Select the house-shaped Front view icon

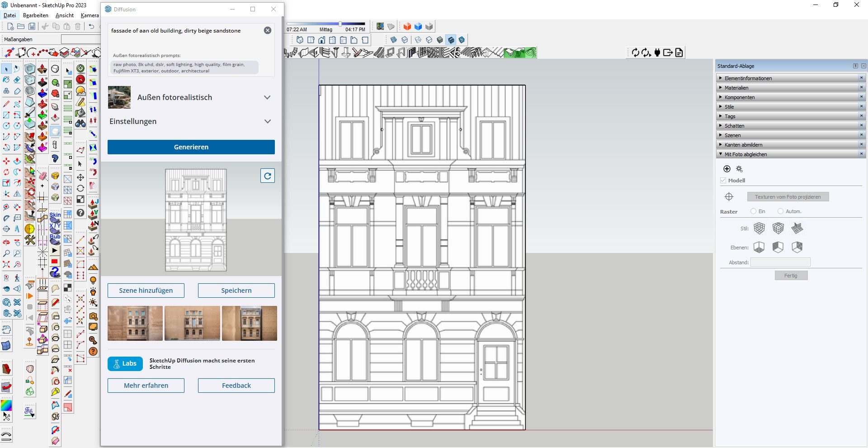point(321,40)
